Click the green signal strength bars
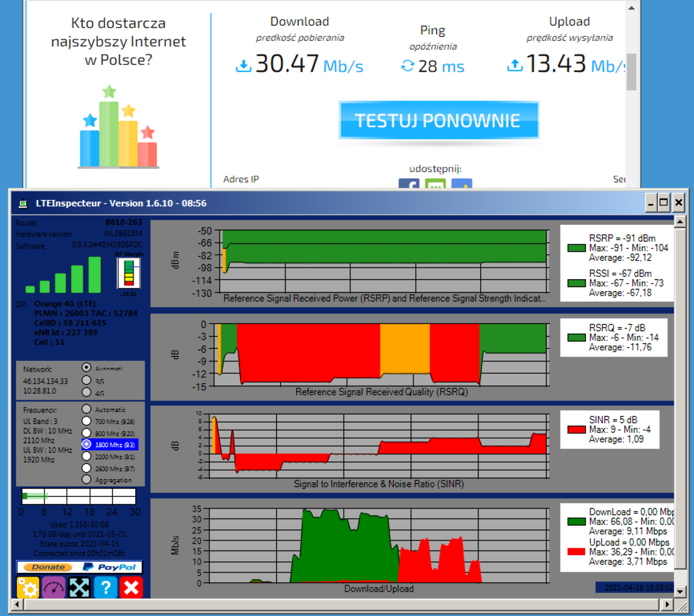This screenshot has height=616, width=694. click(63, 275)
